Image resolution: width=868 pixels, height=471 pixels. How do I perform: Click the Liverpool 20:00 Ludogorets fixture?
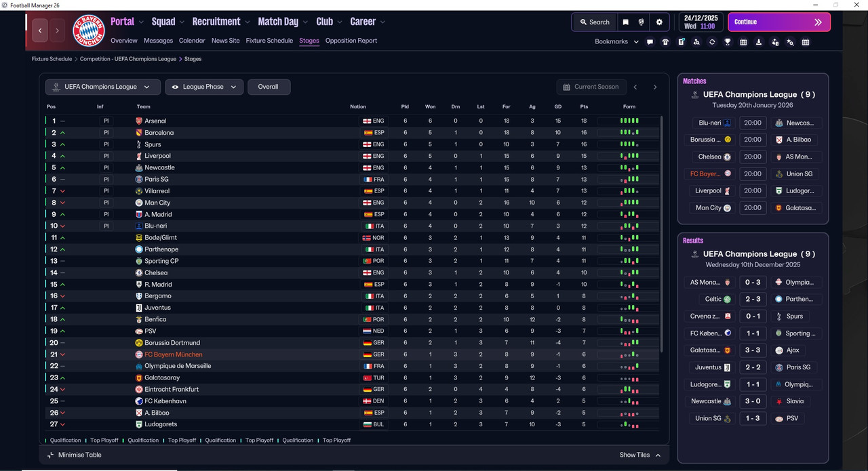(753, 191)
